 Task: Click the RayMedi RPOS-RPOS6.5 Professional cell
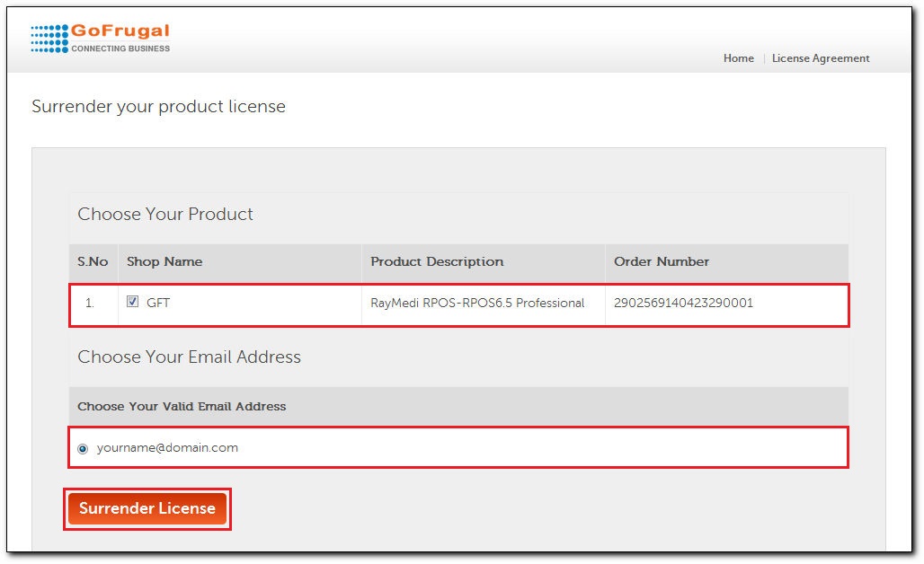click(477, 304)
